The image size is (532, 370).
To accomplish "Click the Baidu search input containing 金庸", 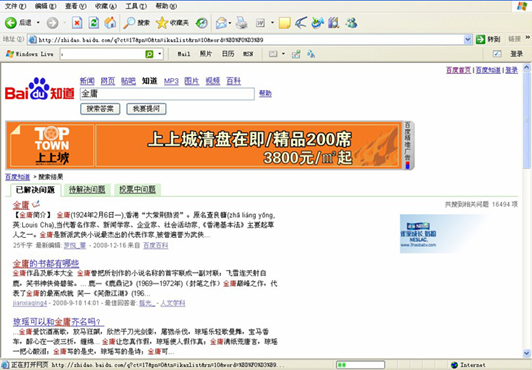I will pos(167,94).
